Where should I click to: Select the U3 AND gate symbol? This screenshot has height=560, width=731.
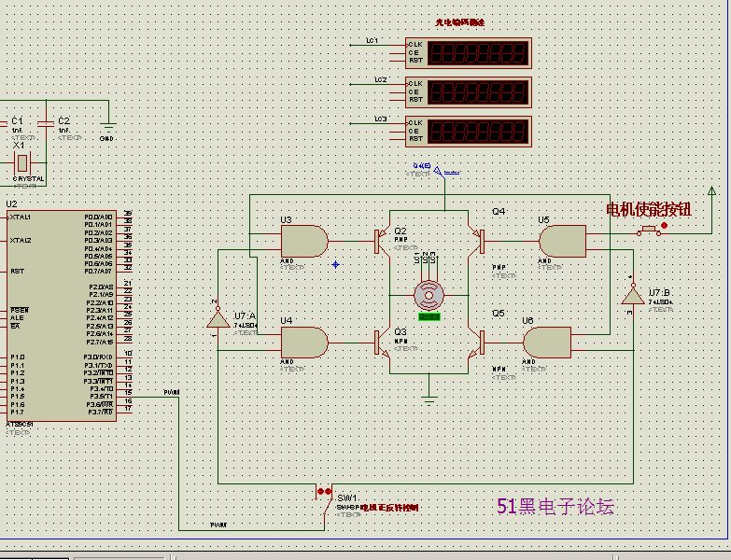coord(304,242)
